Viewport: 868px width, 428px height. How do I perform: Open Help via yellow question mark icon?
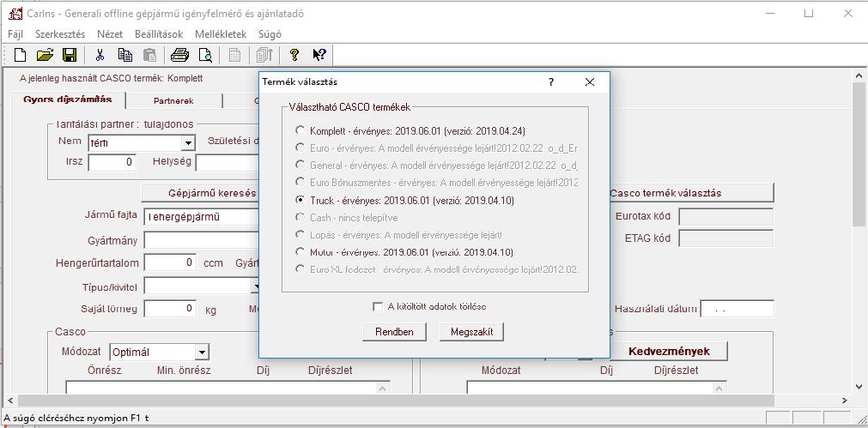(x=294, y=54)
